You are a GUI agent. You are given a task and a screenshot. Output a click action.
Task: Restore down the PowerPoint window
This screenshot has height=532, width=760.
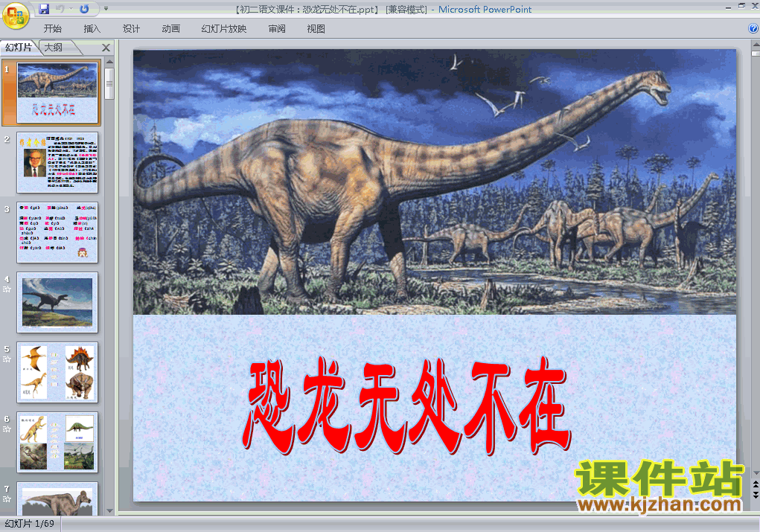coord(741,6)
